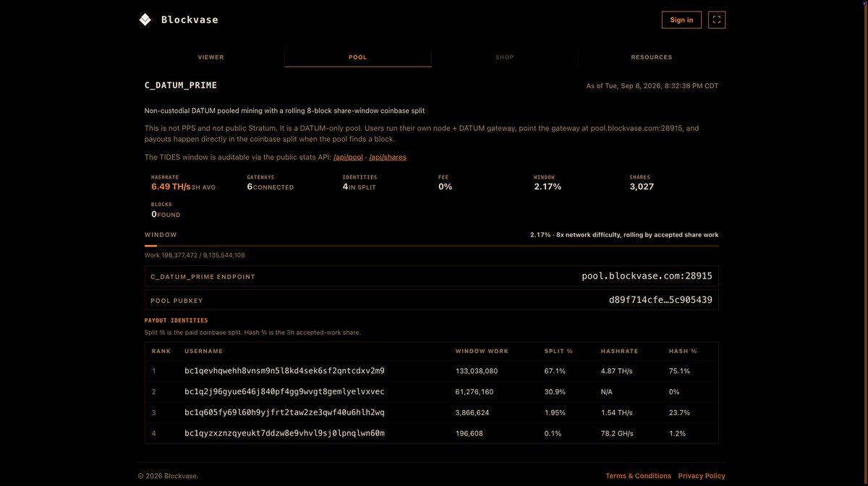868x486 pixels.
Task: Select username bc1q2j96gyue646j840pf4gg9wvgt8gemlyelvxvec
Action: [284, 392]
